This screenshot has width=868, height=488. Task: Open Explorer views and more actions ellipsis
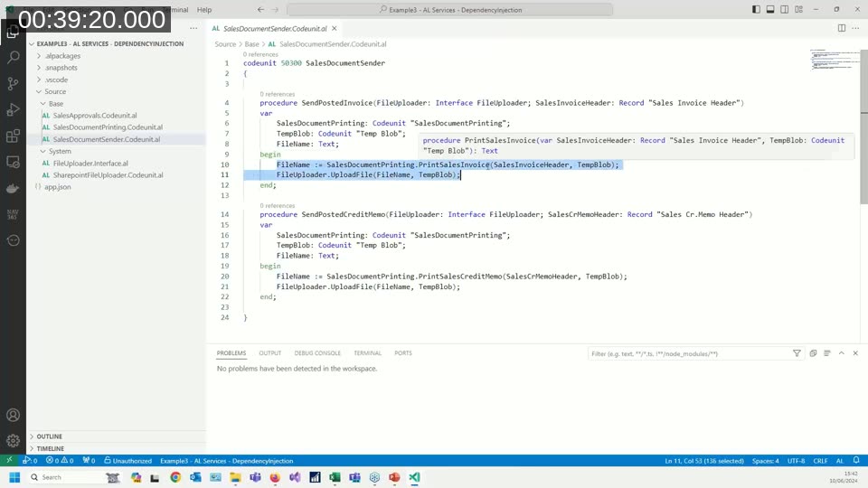pyautogui.click(x=193, y=28)
